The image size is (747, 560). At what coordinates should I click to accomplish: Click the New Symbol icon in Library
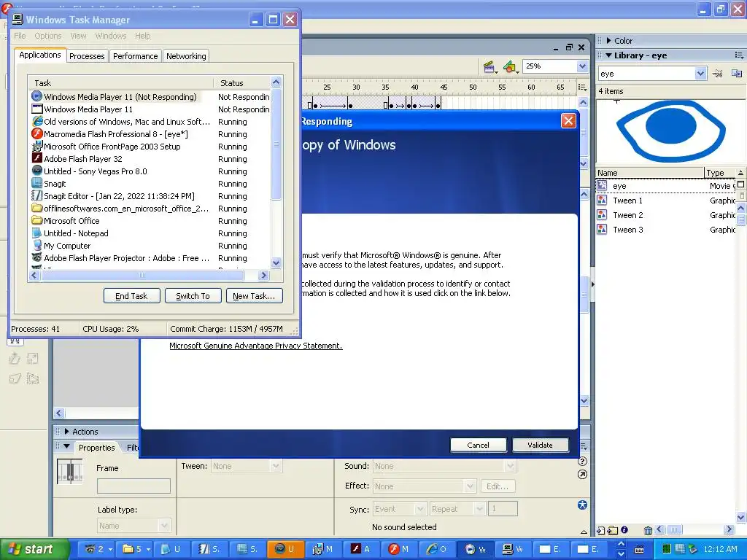[601, 530]
